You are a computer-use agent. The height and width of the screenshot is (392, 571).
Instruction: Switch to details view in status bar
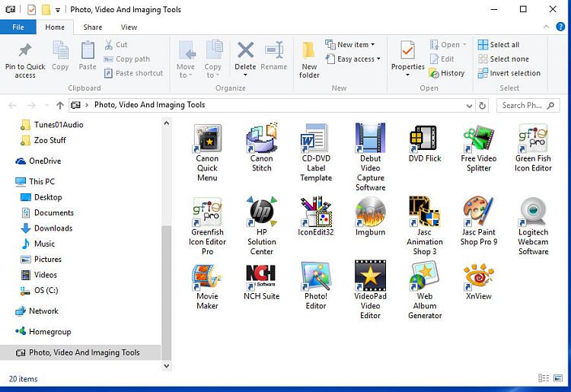[x=544, y=378]
